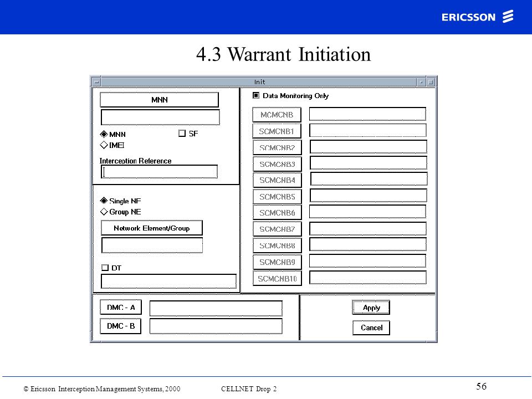
Task: Click the SCMCNB2 button
Action: point(277,147)
